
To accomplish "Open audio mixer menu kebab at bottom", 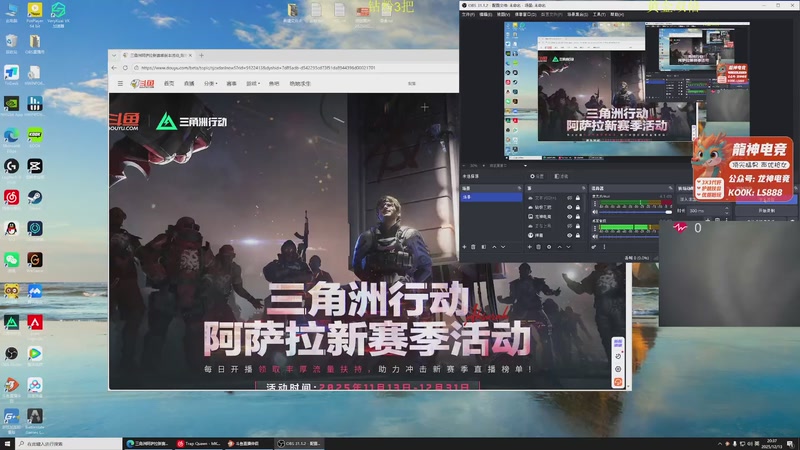I will 605,247.
